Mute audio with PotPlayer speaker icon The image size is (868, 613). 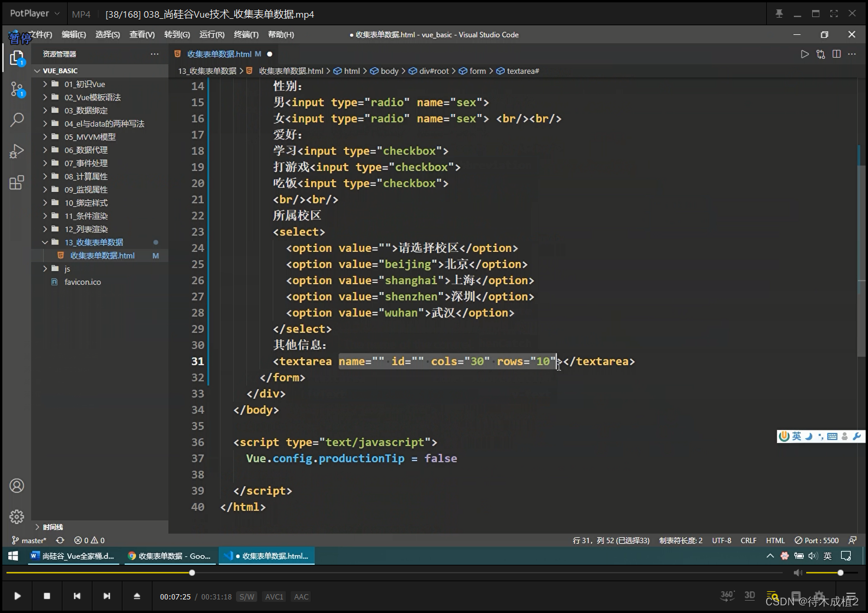(x=797, y=572)
